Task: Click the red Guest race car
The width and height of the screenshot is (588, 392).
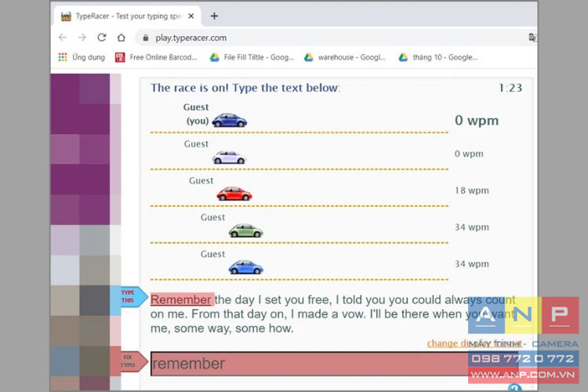Action: pos(234,194)
